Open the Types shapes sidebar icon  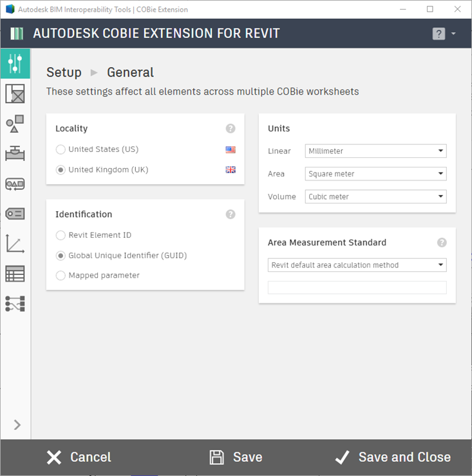click(15, 124)
